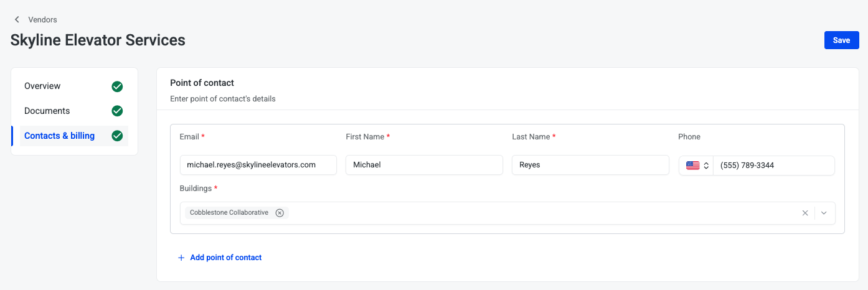Click Add point of contact link
Image resolution: width=868 pixels, height=290 pixels.
click(x=225, y=258)
